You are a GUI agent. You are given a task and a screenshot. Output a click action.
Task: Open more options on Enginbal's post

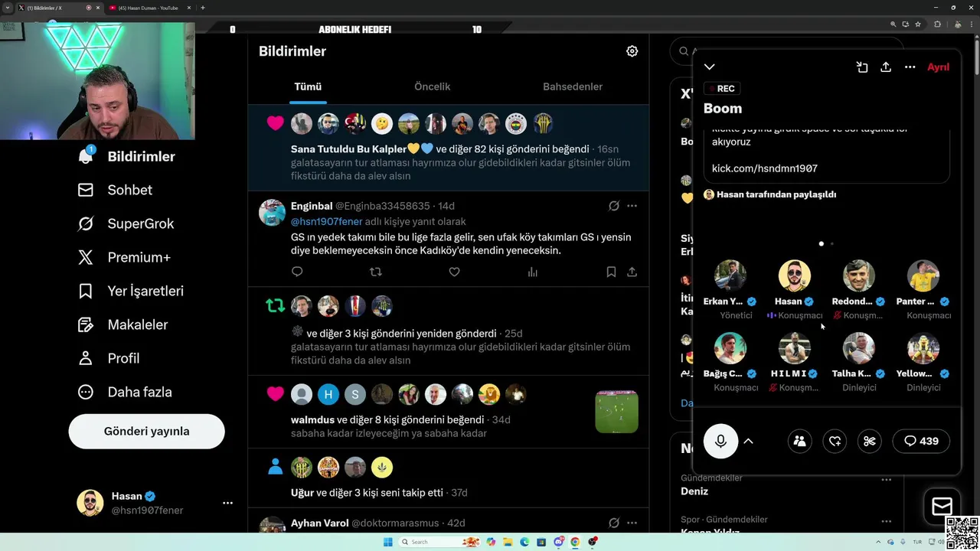[632, 206]
